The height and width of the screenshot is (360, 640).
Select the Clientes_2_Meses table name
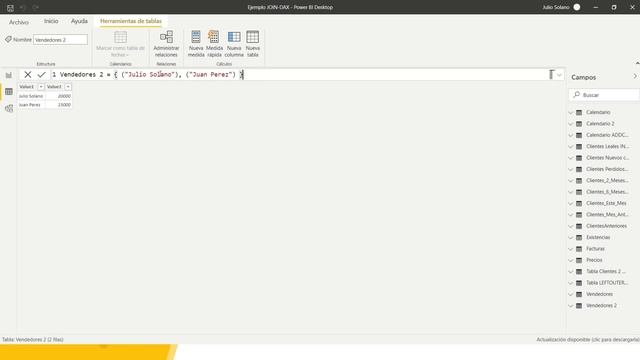[607, 180]
